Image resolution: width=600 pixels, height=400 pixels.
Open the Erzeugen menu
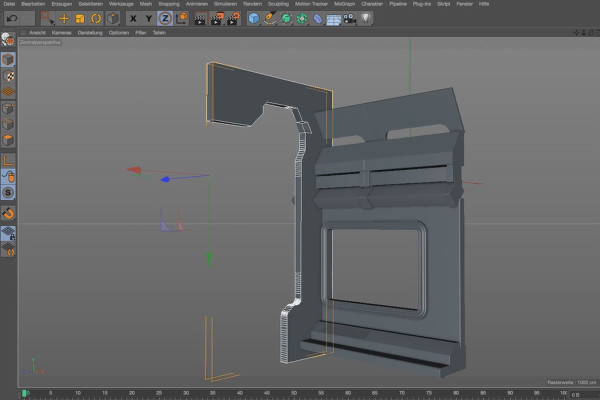[62, 4]
